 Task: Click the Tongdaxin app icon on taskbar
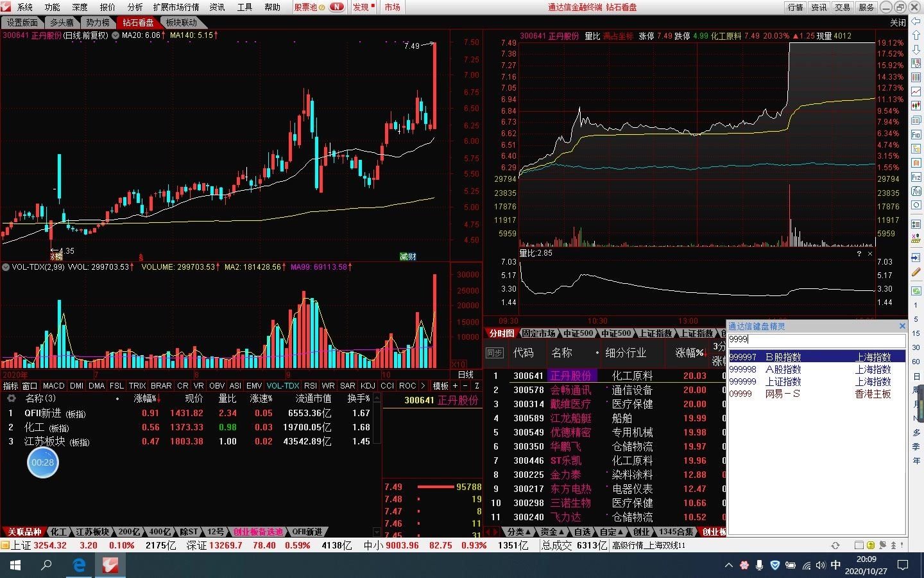tap(110, 565)
